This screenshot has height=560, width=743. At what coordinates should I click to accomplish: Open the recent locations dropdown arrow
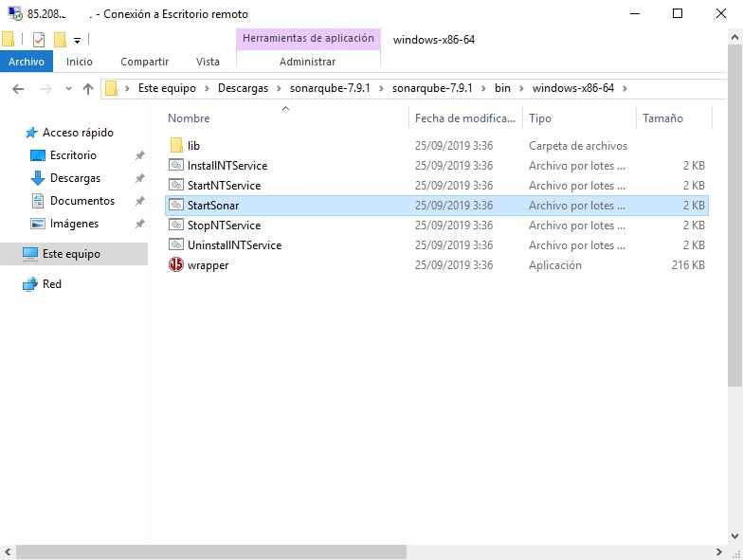coord(68,89)
